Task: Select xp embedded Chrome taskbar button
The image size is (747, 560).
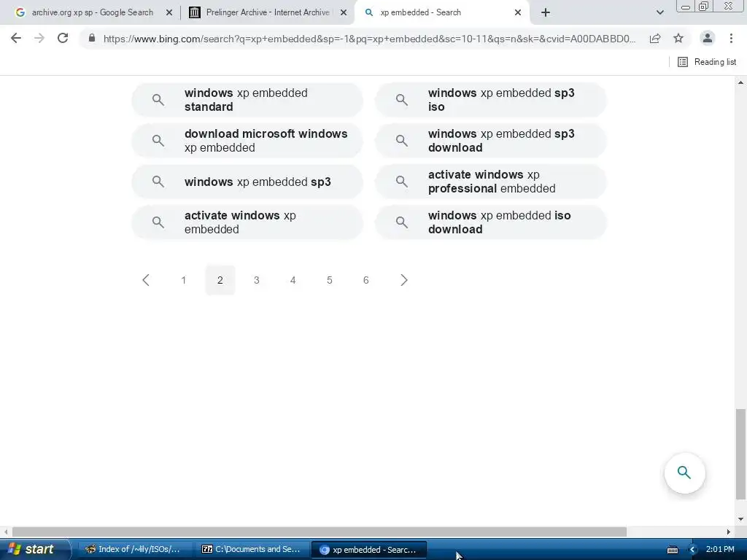Action: [x=368, y=550]
